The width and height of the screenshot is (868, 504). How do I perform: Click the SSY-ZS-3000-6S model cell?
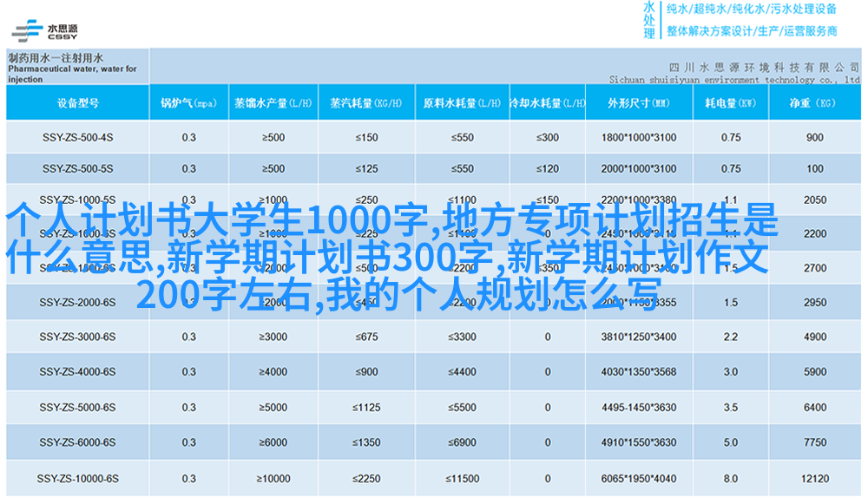(x=77, y=337)
